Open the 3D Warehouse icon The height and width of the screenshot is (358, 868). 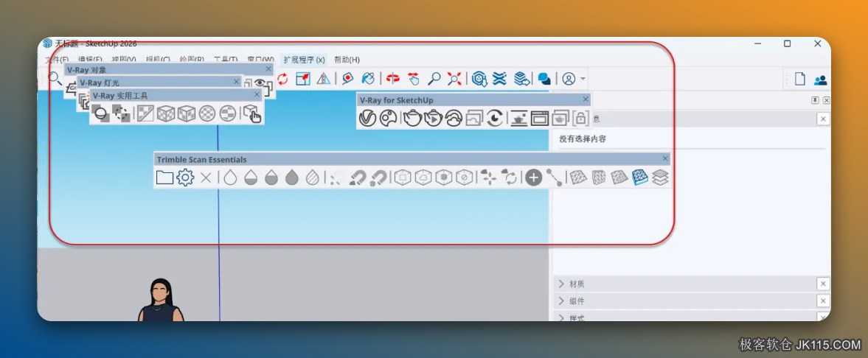point(479,79)
